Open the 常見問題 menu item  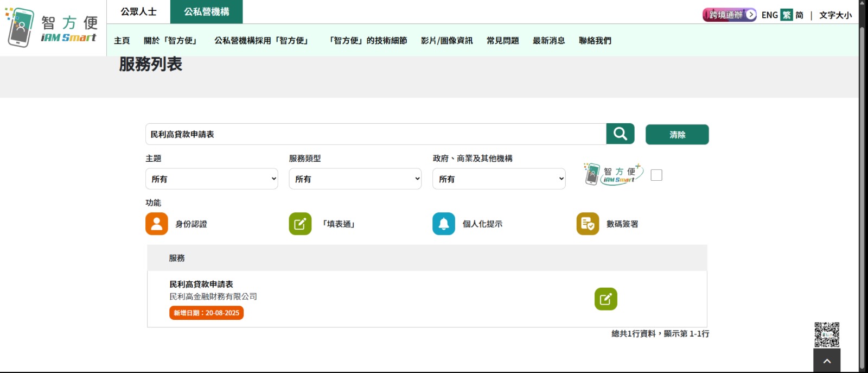(502, 41)
